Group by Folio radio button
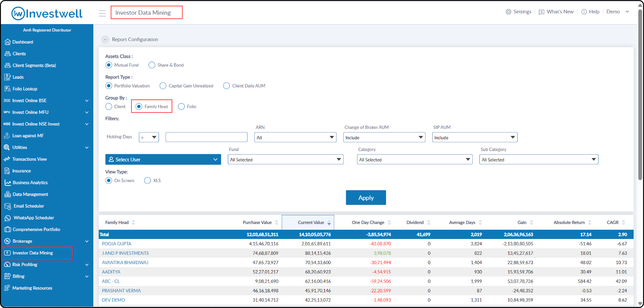 coord(181,106)
